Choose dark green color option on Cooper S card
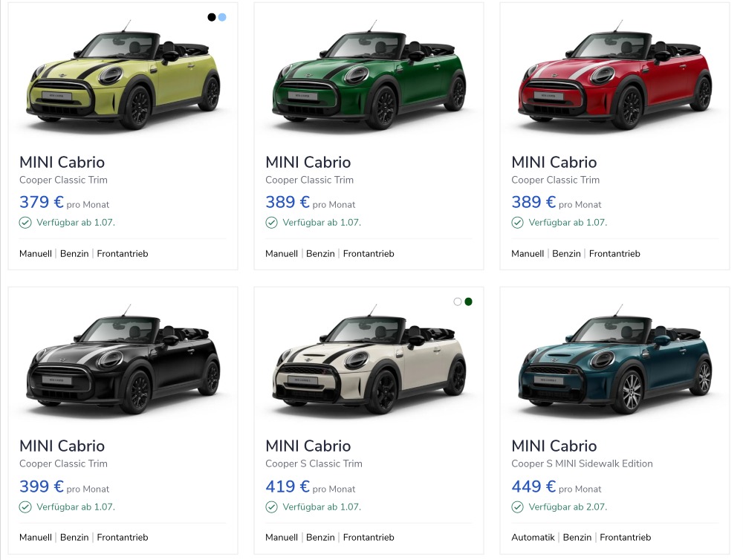743x560 pixels. tap(469, 302)
